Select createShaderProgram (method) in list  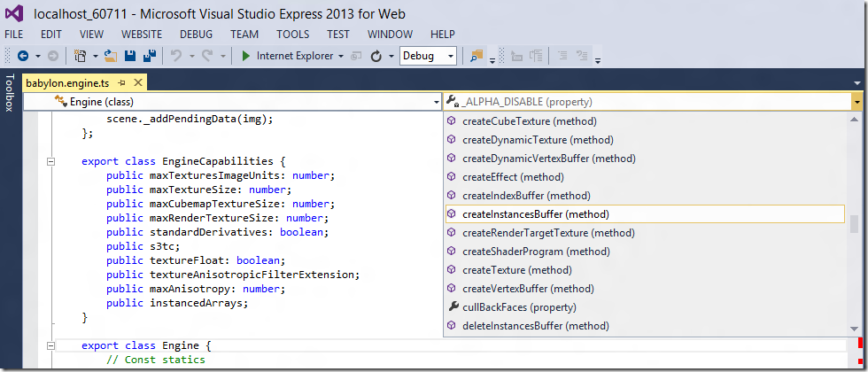[645, 252]
